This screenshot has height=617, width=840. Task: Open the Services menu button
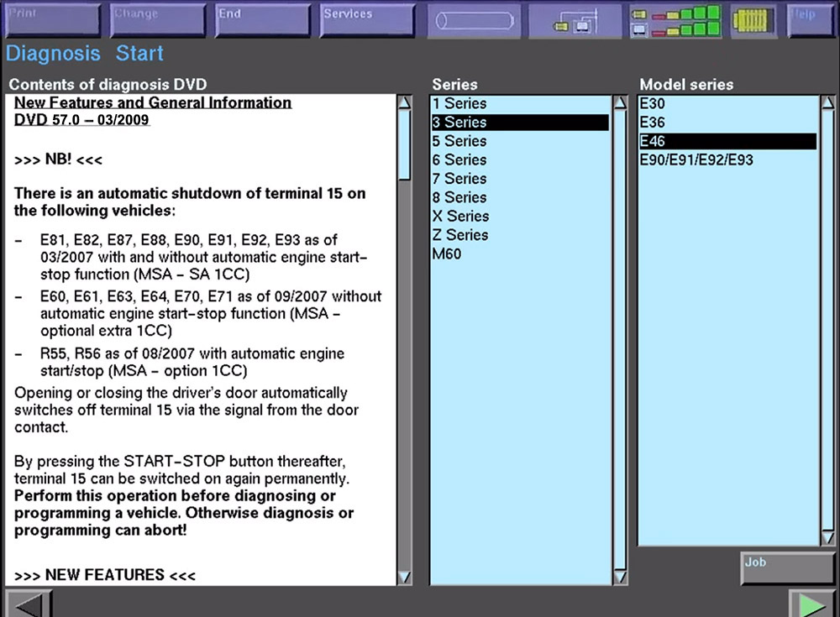click(x=368, y=20)
